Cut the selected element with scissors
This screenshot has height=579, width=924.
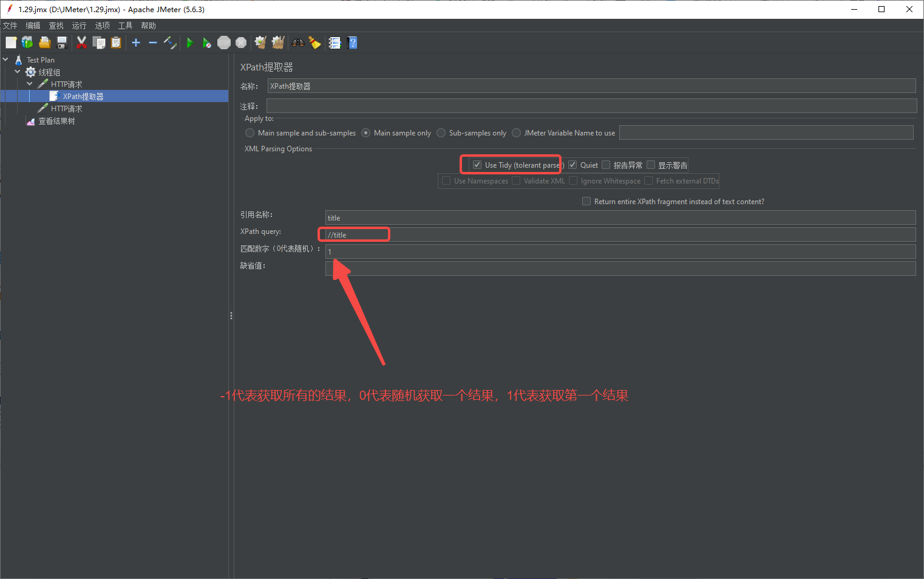click(81, 43)
